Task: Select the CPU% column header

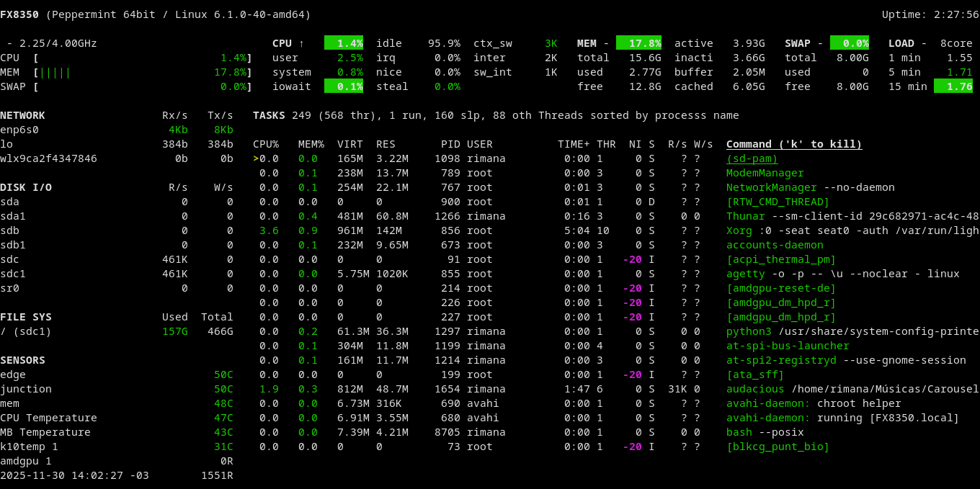Action: (265, 144)
